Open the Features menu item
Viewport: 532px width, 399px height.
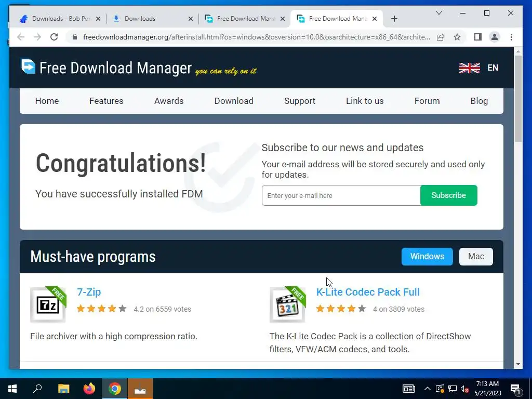(106, 101)
